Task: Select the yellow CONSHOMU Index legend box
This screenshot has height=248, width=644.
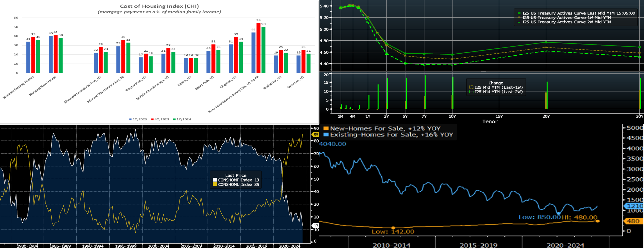Action: pos(215,184)
